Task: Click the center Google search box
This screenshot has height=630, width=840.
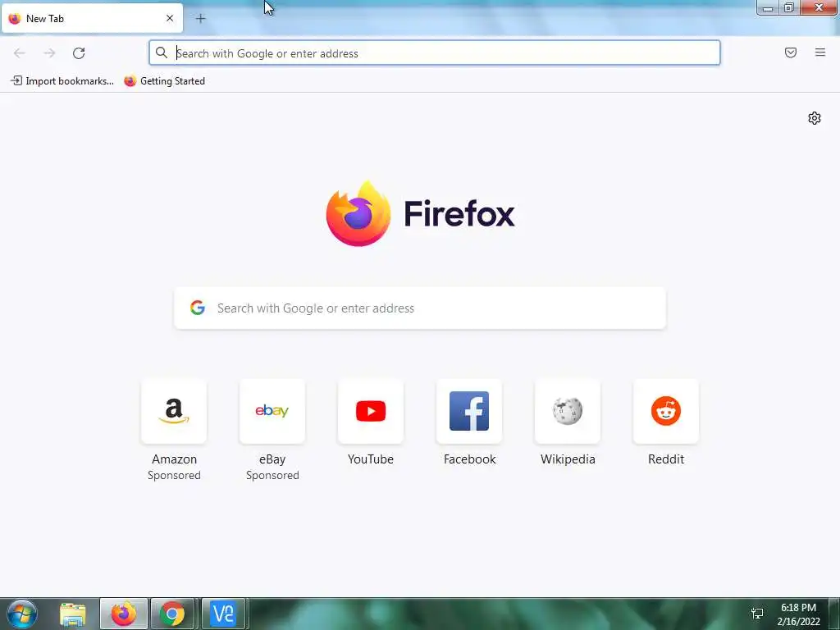Action: coord(420,308)
